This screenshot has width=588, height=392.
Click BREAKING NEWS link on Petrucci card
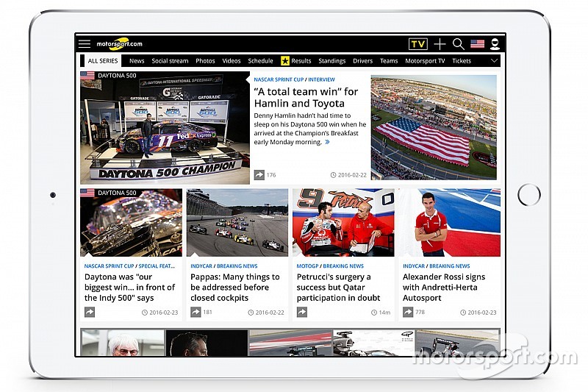tap(343, 266)
